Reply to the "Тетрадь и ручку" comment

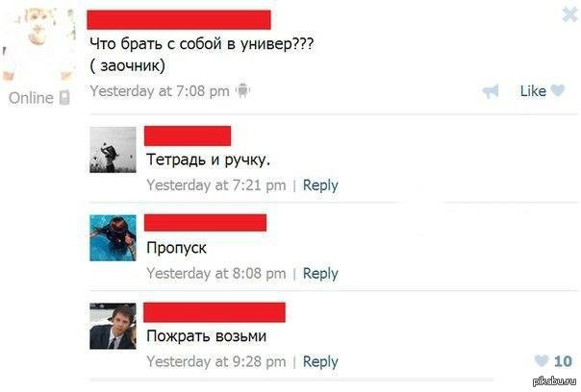click(x=320, y=184)
